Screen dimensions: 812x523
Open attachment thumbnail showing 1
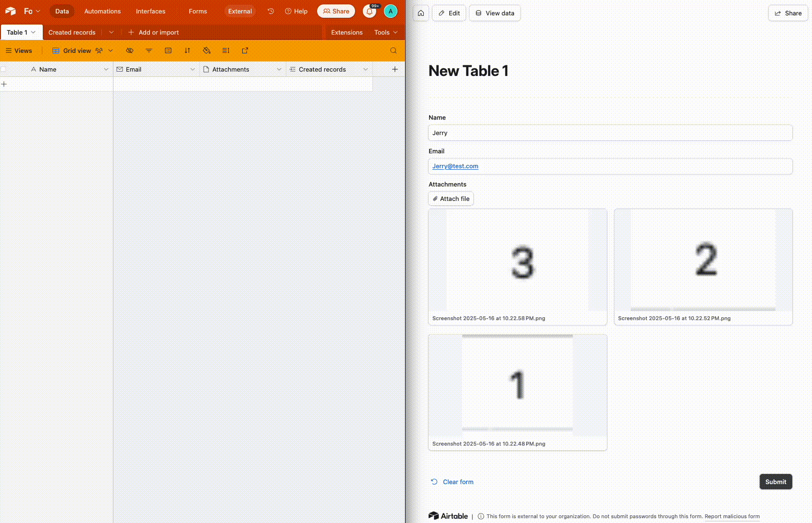click(517, 385)
